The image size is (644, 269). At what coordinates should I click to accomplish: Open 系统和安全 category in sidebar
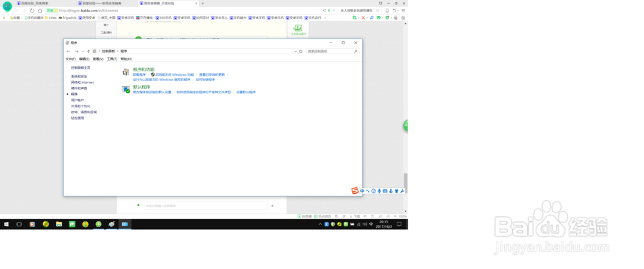79,77
